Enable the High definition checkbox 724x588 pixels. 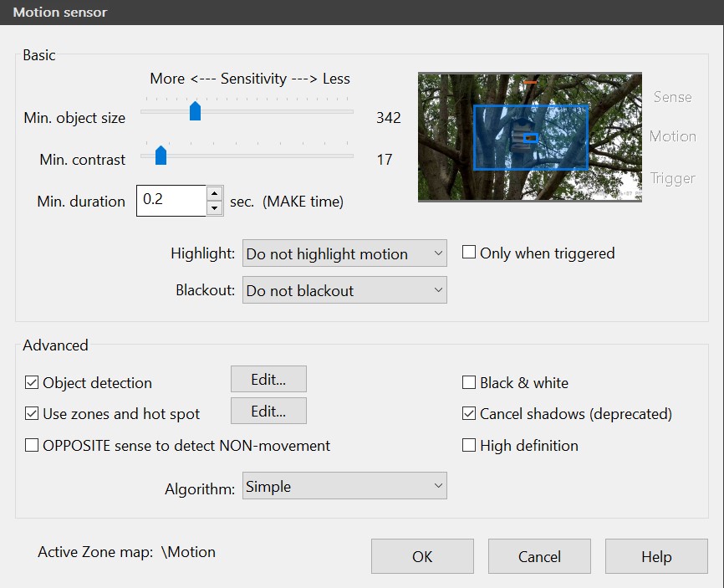point(469,446)
